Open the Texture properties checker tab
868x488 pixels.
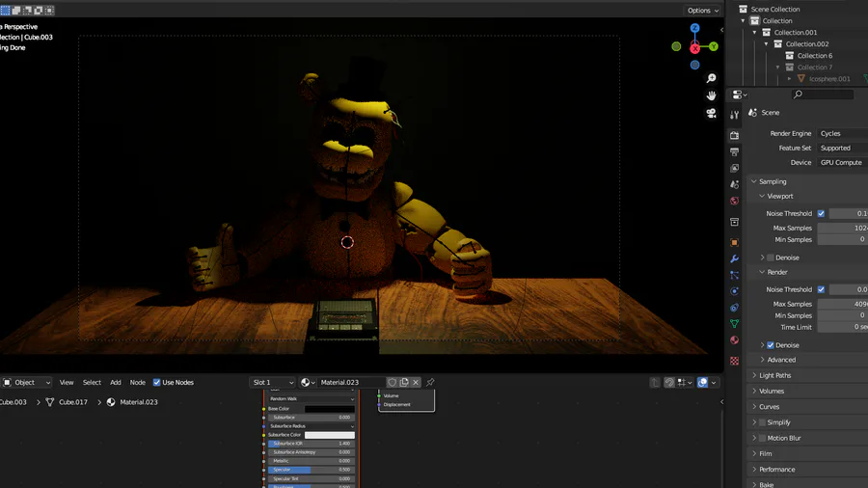(x=735, y=361)
